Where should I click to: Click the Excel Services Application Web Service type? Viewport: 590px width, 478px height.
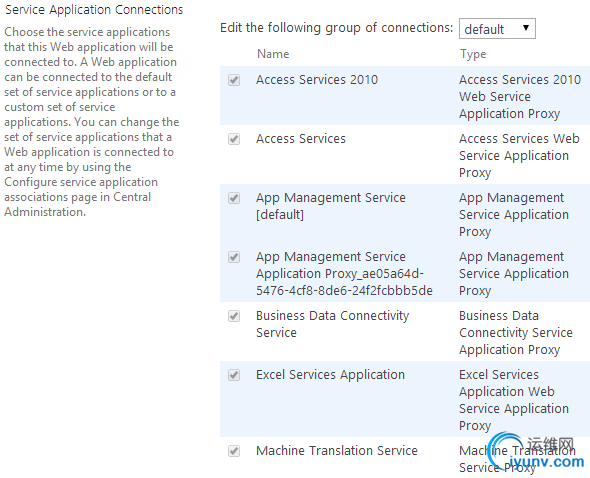point(514,400)
